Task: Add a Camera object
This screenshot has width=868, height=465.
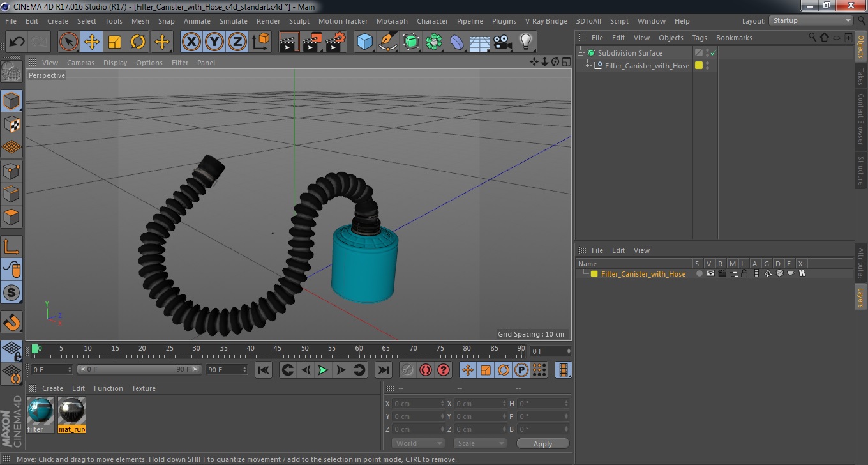Action: point(503,42)
